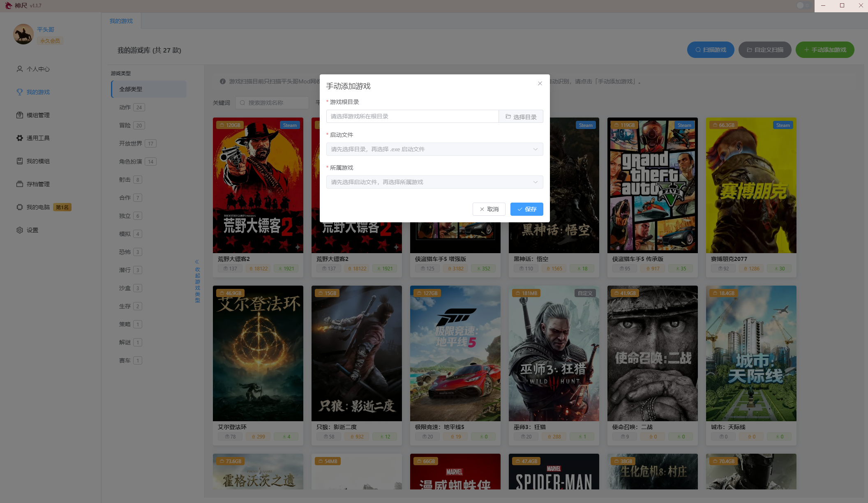
Task: Filter by 生存 category
Action: tap(130, 306)
